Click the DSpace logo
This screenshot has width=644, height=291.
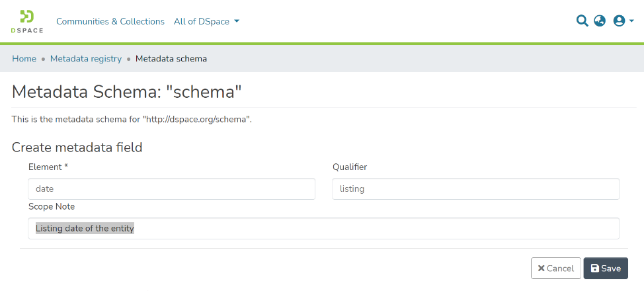pyautogui.click(x=27, y=21)
